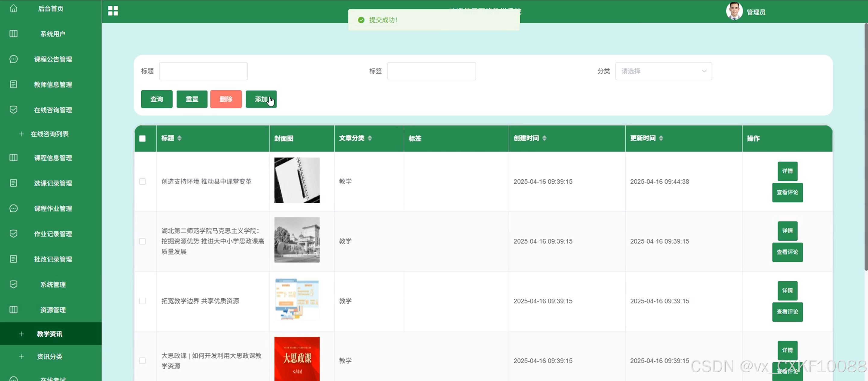Expand the 在线咨询列表 plus icon
The width and height of the screenshot is (868, 381).
click(x=22, y=134)
